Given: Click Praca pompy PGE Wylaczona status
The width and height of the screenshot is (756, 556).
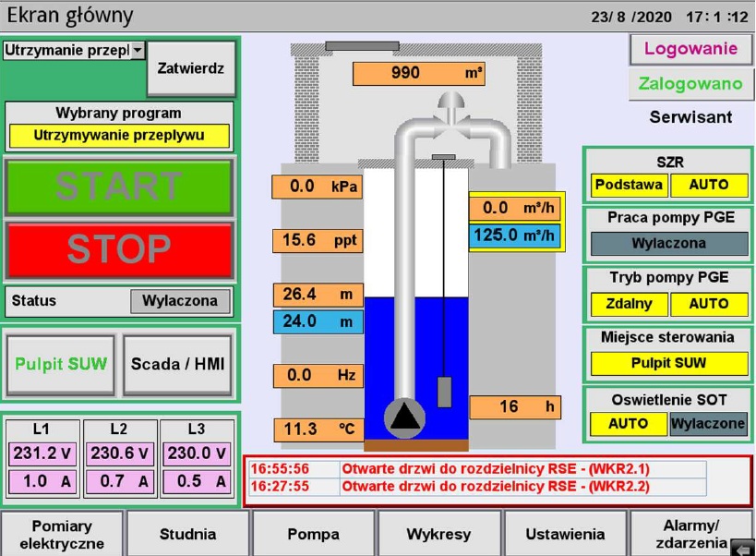Looking at the screenshot, I should click(669, 244).
